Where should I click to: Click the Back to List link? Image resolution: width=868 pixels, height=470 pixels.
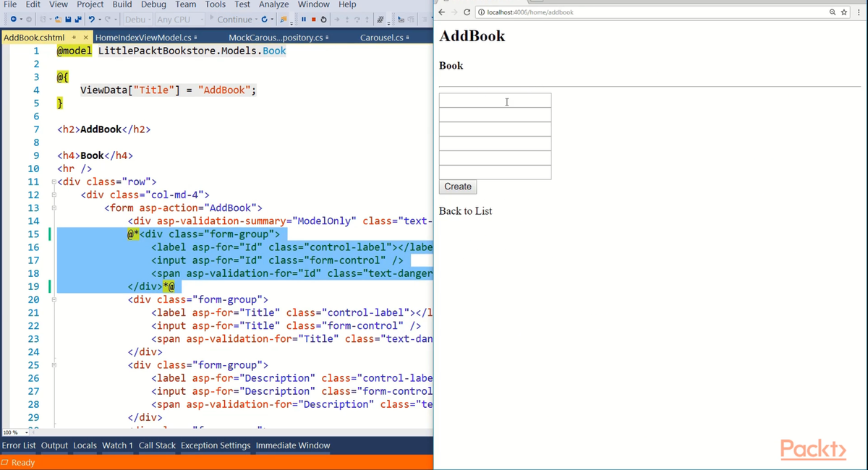[465, 211]
